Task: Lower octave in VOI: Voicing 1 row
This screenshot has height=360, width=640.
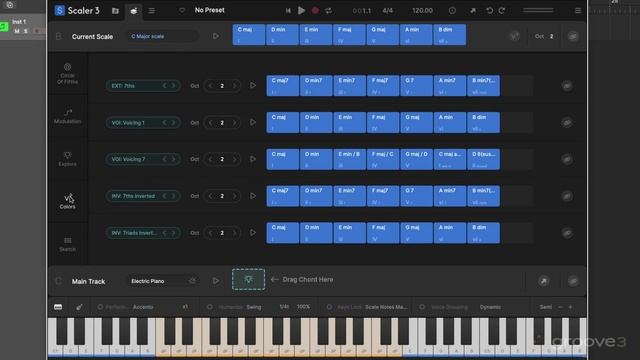Action: 210,122
